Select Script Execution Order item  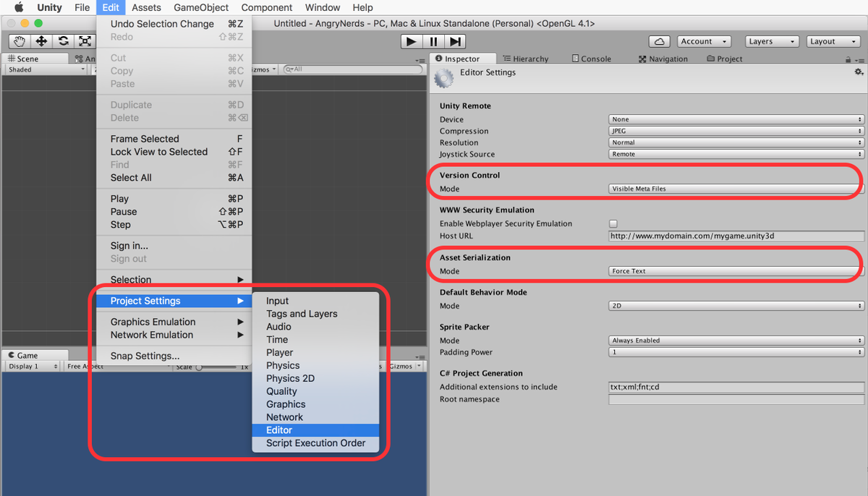pyautogui.click(x=315, y=443)
